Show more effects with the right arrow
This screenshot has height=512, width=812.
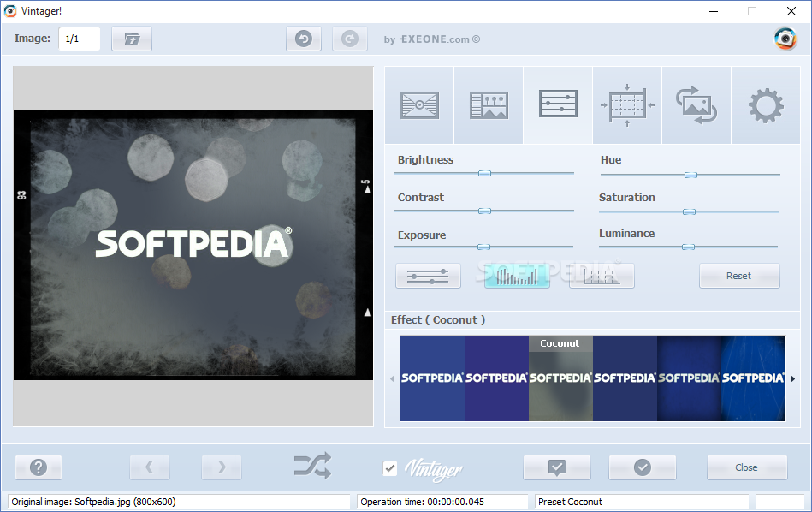[793, 378]
